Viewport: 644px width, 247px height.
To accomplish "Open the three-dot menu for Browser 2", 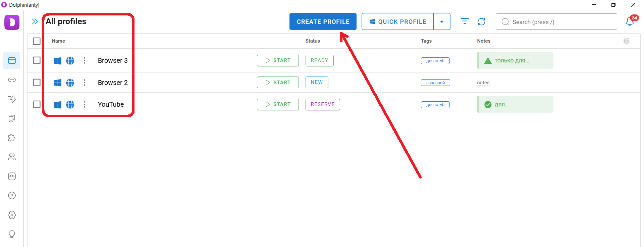I will point(85,83).
